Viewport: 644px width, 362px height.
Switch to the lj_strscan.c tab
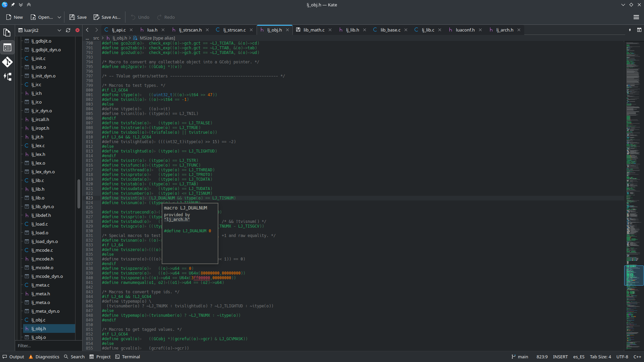point(234,30)
